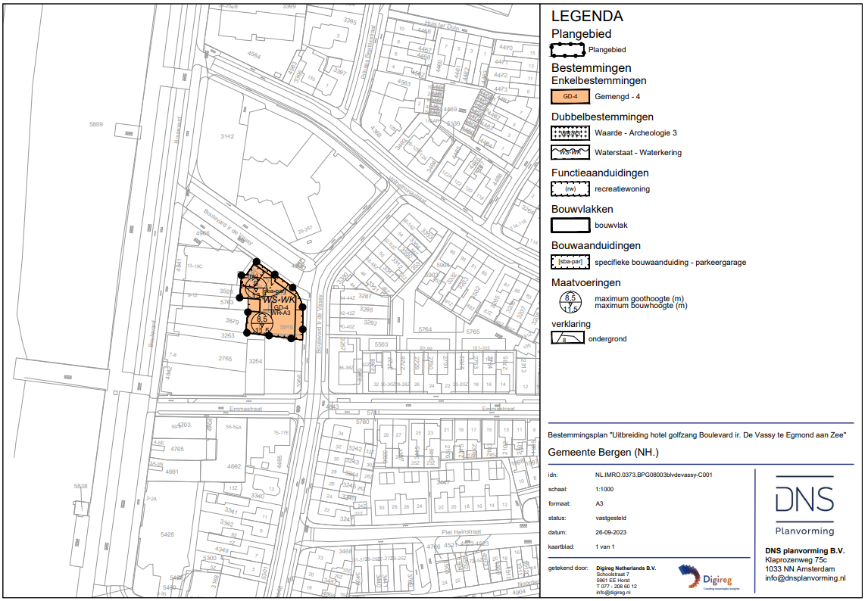Click parcel number 4584 on the map
The height and width of the screenshot is (601, 868).
tap(254, 54)
